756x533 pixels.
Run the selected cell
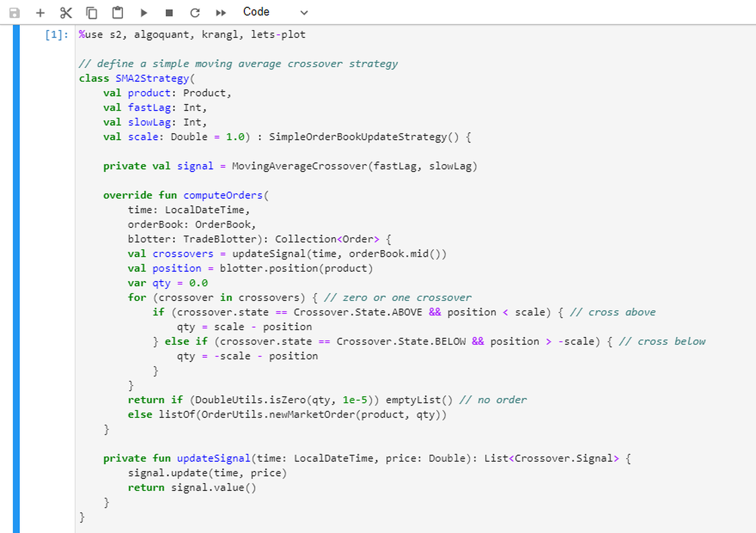click(143, 13)
